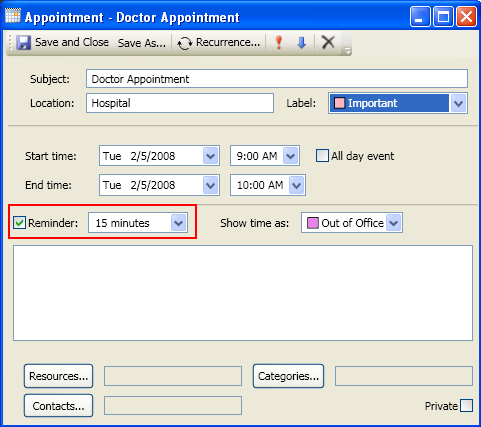Tick the Private checkbox
The width and height of the screenshot is (481, 427).
466,406
